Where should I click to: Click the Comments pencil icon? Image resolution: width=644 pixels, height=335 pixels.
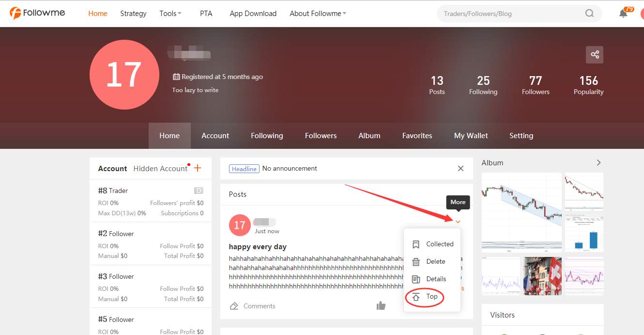(x=234, y=306)
